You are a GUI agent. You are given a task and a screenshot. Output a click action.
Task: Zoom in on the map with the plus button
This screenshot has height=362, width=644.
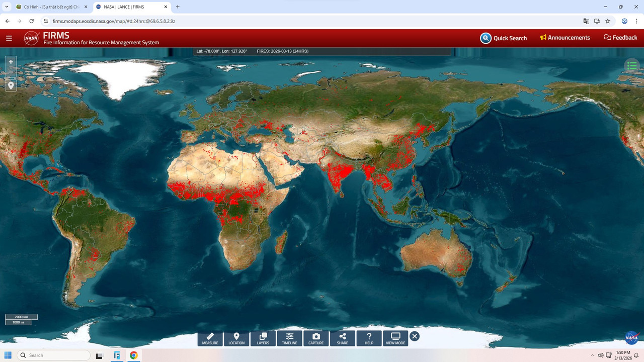click(11, 62)
